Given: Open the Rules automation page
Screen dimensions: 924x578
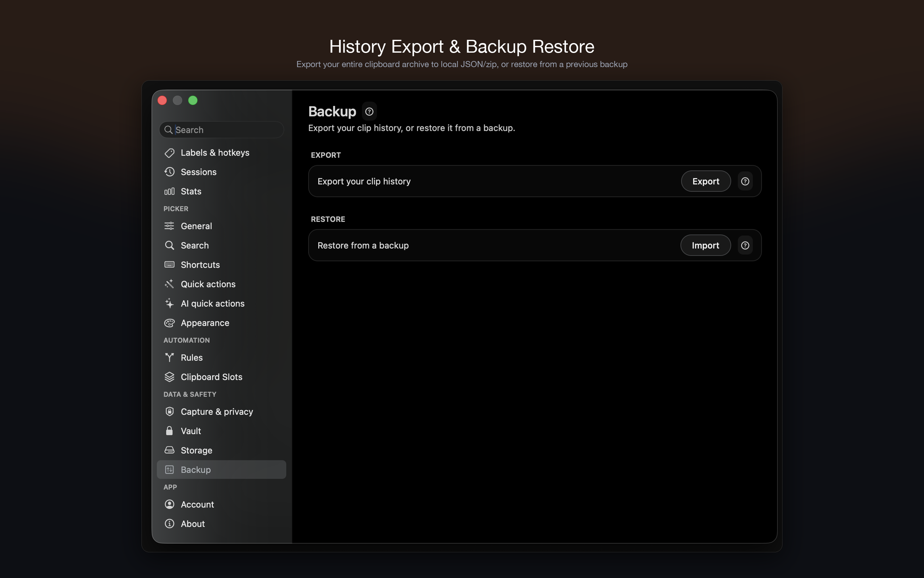Looking at the screenshot, I should coord(221,357).
